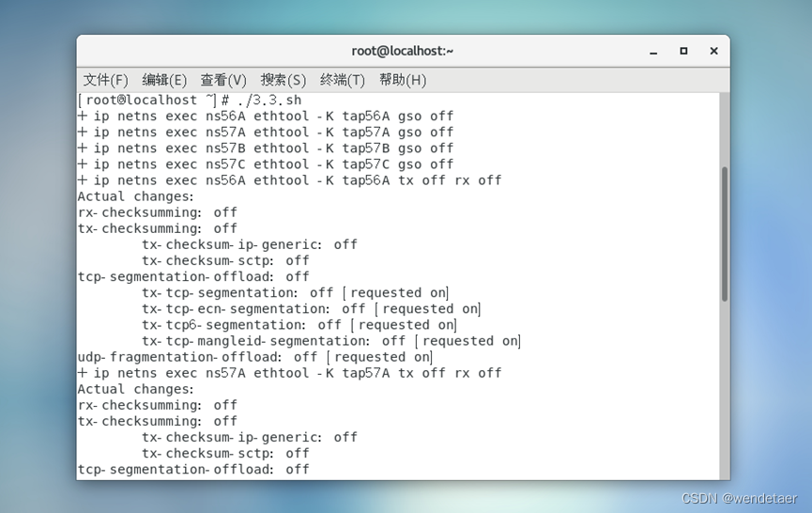Screen dimensions: 812x513
Task: Click the 'tx-tcp6-segmentation: off' line
Action: 299,325
